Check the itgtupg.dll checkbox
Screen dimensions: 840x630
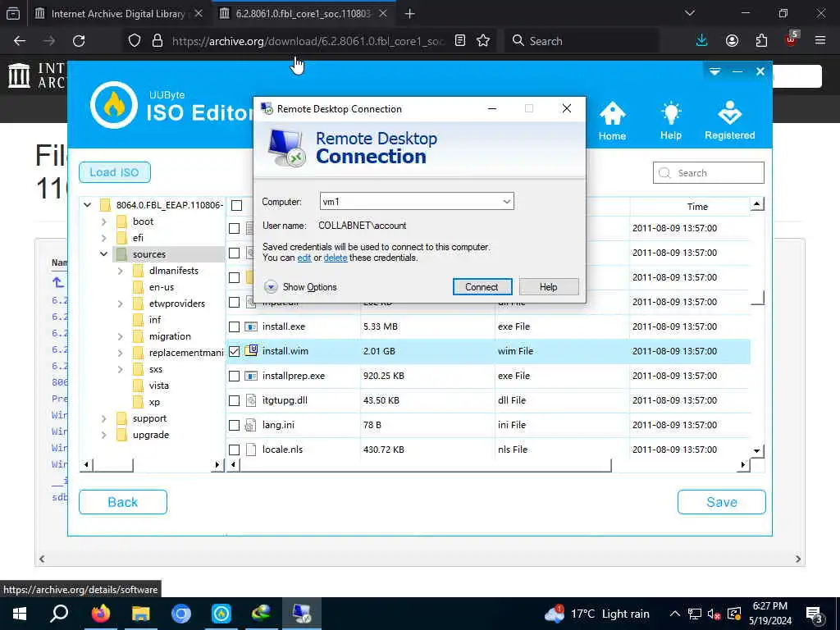point(234,400)
